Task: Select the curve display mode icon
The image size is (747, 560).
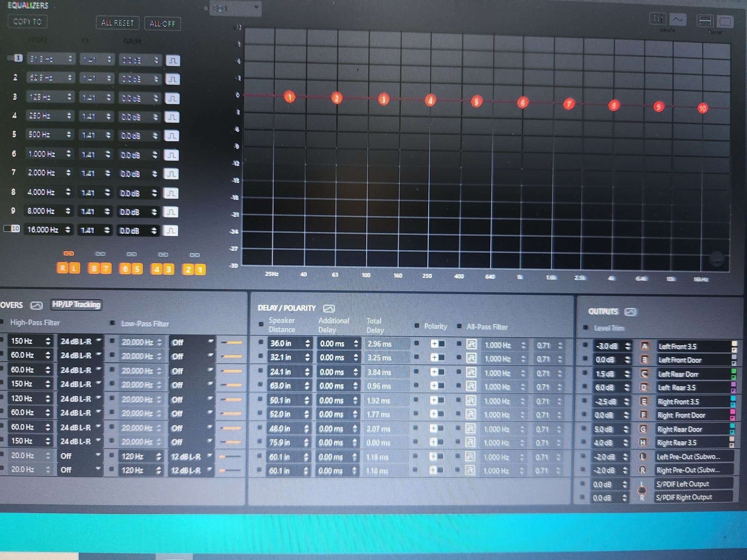Action: pyautogui.click(x=678, y=19)
